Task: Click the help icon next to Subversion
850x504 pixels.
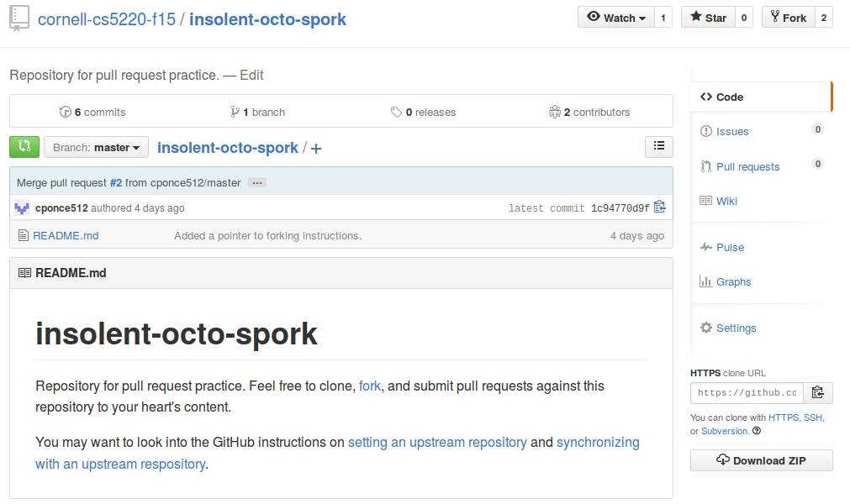Action: point(757,431)
